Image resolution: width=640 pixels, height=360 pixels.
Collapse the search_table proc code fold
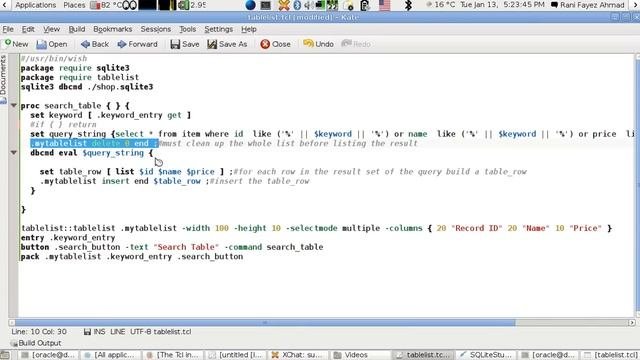13,105
